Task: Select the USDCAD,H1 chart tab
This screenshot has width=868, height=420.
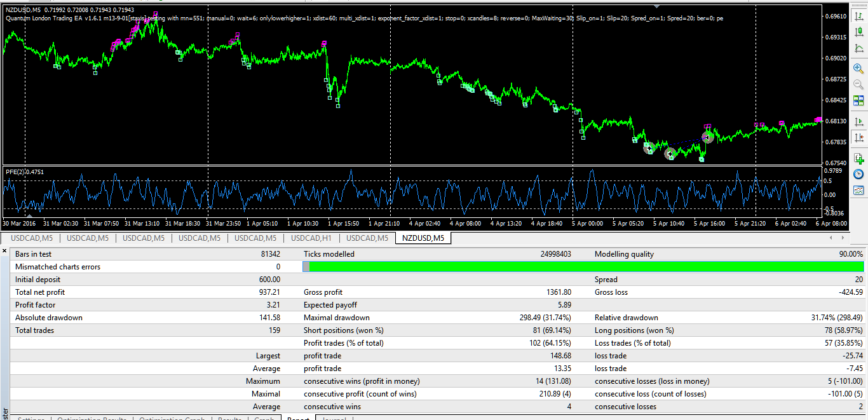Action: pyautogui.click(x=311, y=238)
